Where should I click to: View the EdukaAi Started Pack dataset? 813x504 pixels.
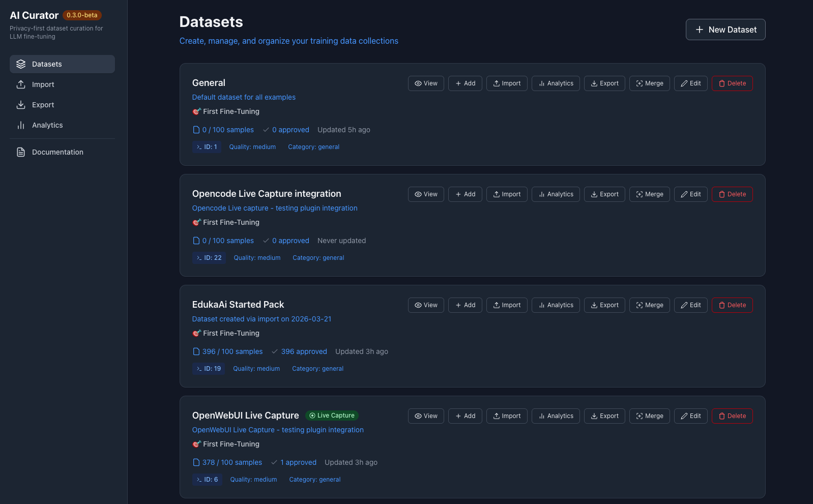click(x=426, y=305)
